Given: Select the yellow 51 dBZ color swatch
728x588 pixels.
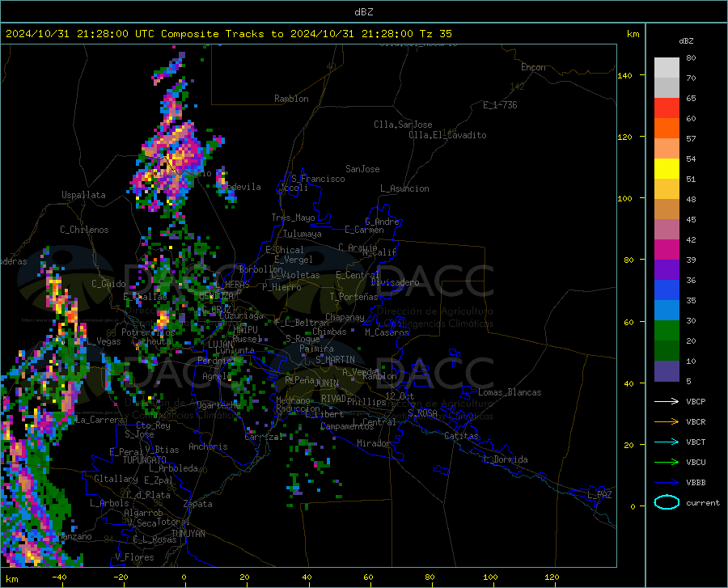Looking at the screenshot, I should (667, 169).
